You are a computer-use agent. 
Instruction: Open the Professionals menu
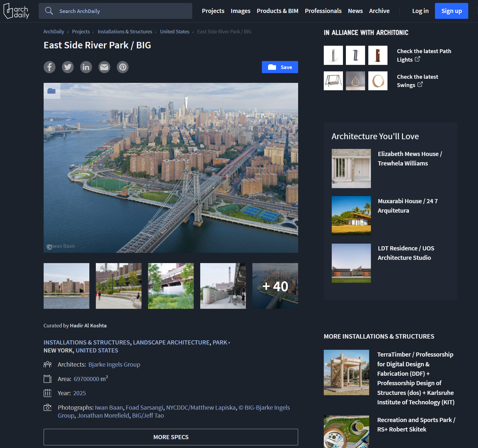[x=323, y=11]
